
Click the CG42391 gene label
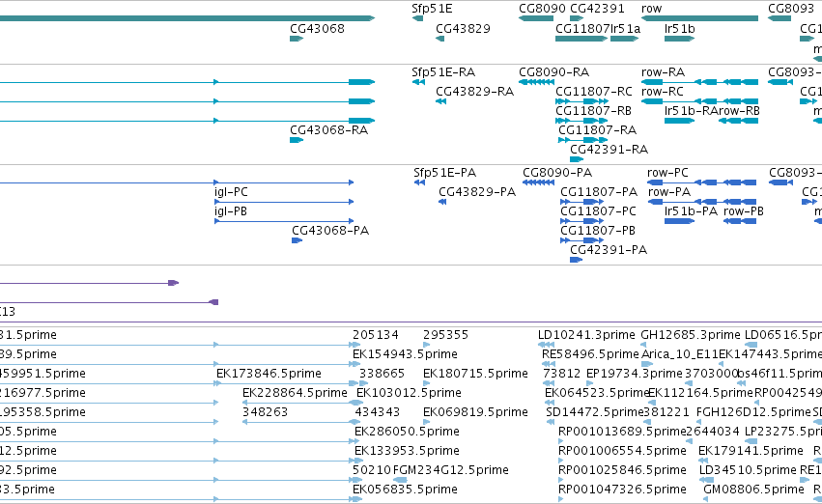pos(597,9)
